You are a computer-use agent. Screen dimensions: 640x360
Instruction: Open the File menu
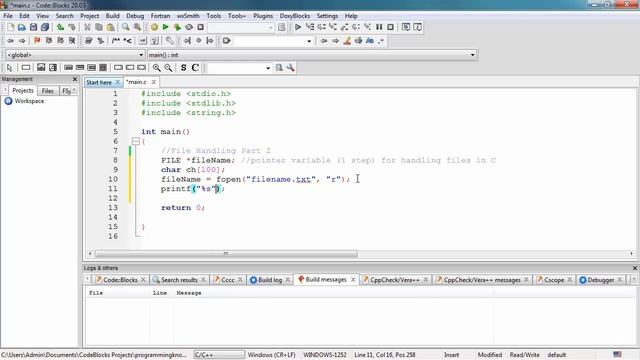pos(8,16)
